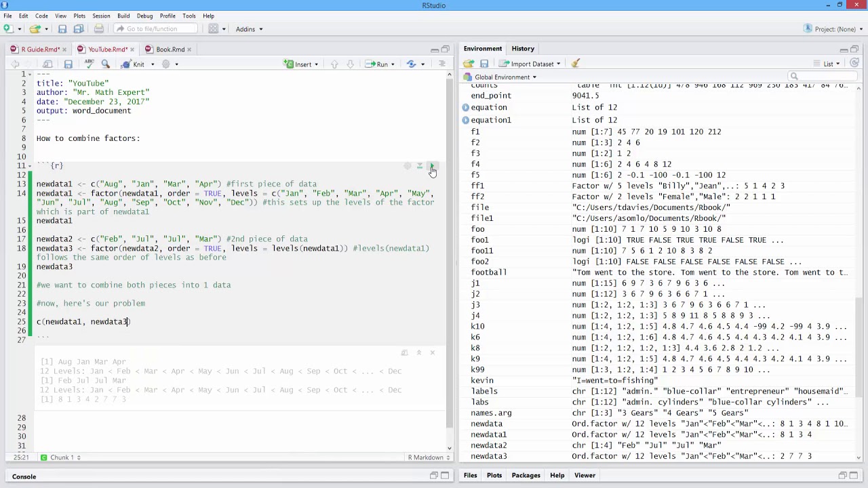Open an existing file from the toolbar
868x488 pixels.
tap(34, 29)
